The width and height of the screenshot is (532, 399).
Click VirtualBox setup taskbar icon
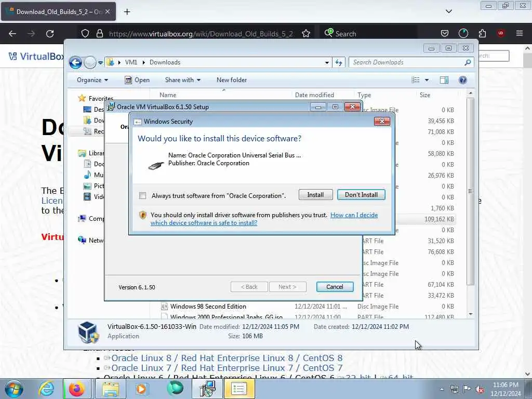(x=207, y=389)
